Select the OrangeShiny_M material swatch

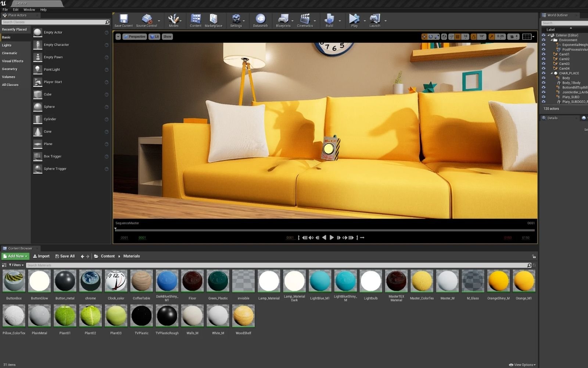(498, 281)
